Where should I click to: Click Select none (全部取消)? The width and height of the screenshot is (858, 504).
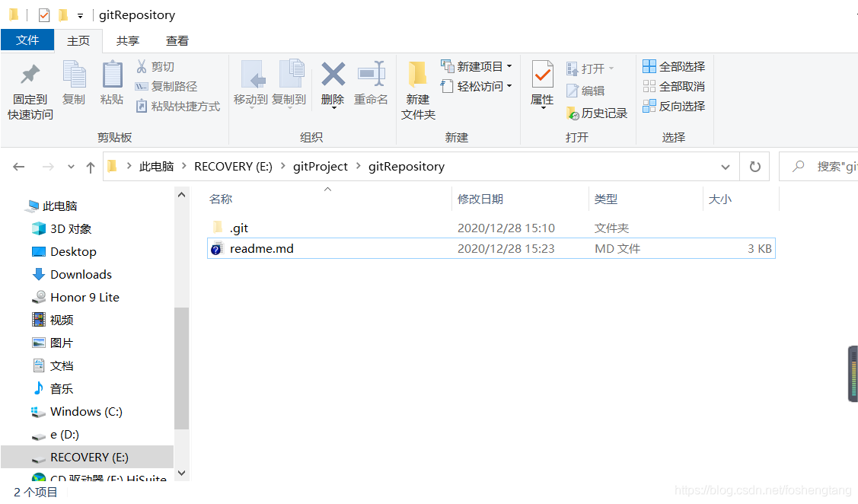coord(674,87)
